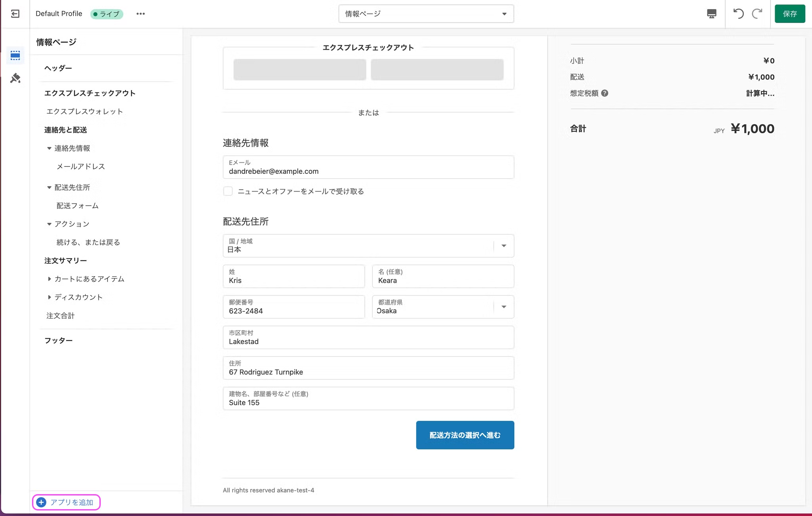Select 続ける、または戻る item
This screenshot has width=812, height=516.
tap(88, 242)
